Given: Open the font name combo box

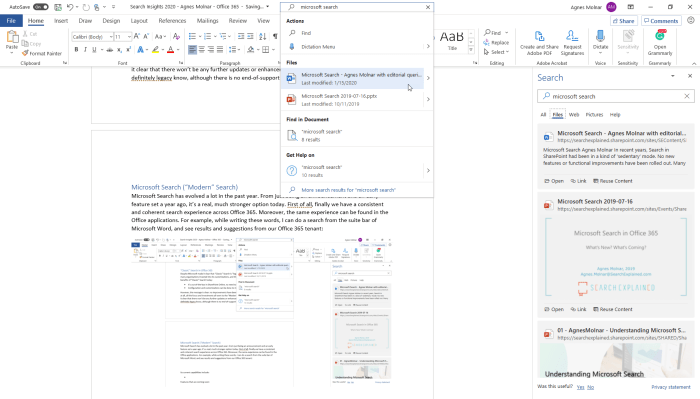Looking at the screenshot, I should pyautogui.click(x=92, y=37).
